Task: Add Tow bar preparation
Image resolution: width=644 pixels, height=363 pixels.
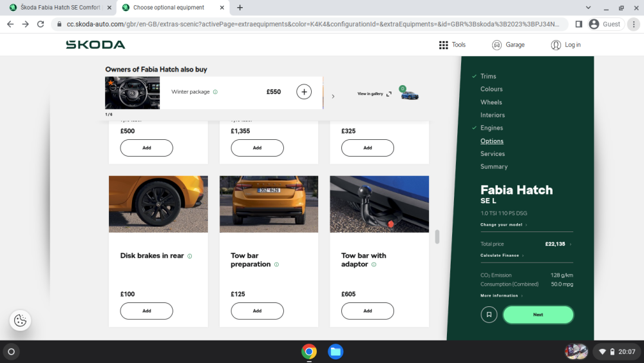Action: tap(257, 311)
